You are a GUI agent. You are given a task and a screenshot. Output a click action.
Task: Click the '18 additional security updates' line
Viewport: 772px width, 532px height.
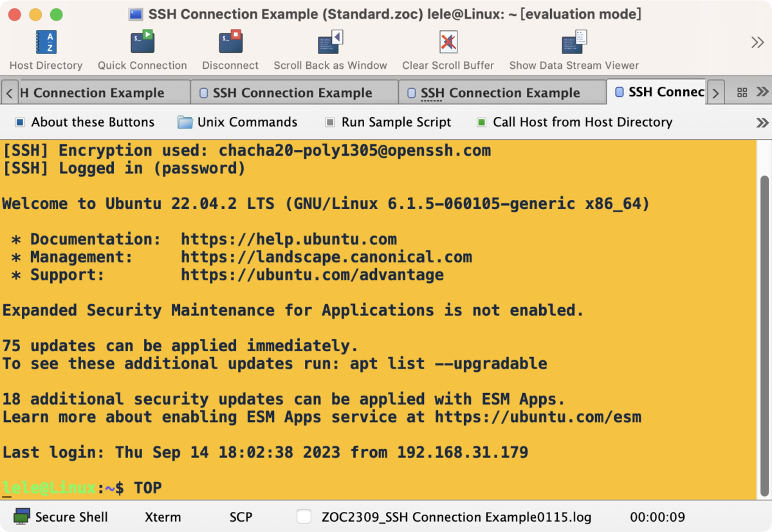pyautogui.click(x=284, y=399)
